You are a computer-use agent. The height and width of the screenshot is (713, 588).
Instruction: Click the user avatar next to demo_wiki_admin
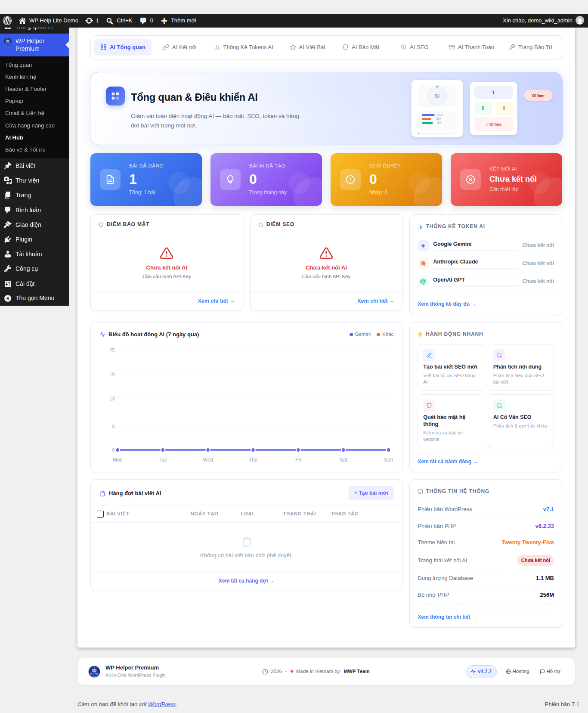(x=580, y=20)
